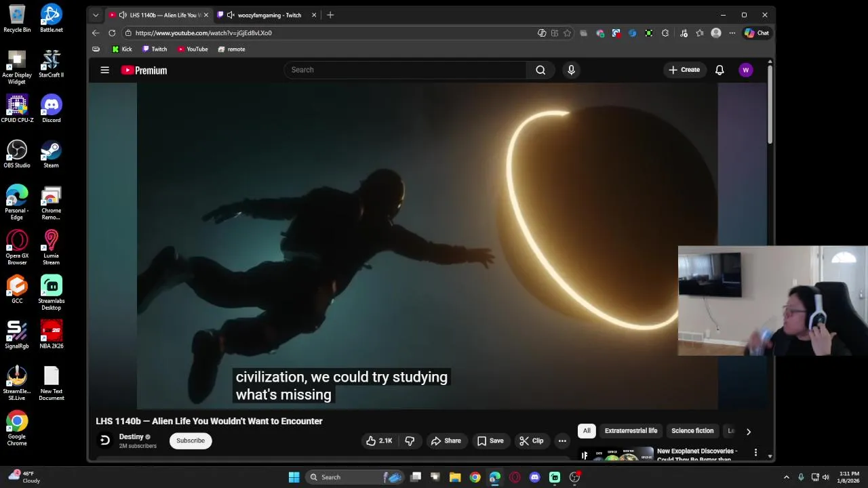The width and height of the screenshot is (868, 488).
Task: Show hidden system tray icons chevron
Action: pos(787,477)
